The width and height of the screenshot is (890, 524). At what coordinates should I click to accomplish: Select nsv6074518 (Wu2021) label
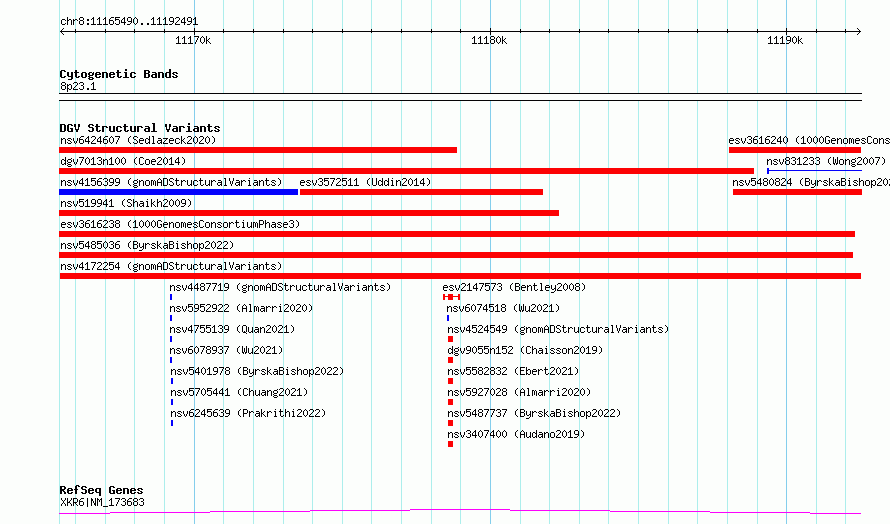[x=503, y=308]
